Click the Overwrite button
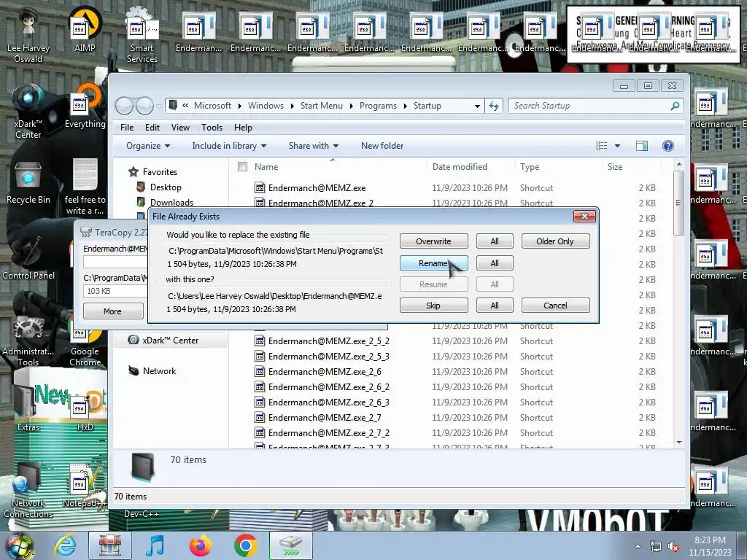The height and width of the screenshot is (560, 747). 433,241
